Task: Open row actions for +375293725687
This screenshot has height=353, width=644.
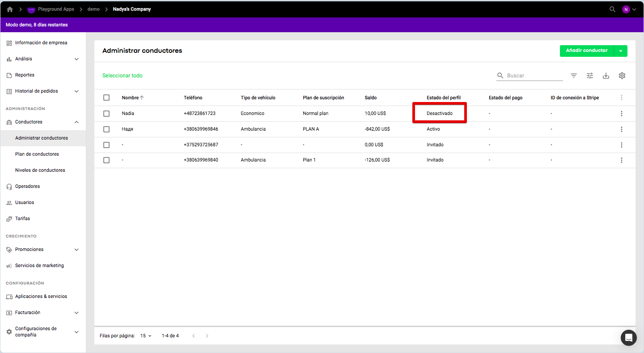Action: pos(622,145)
